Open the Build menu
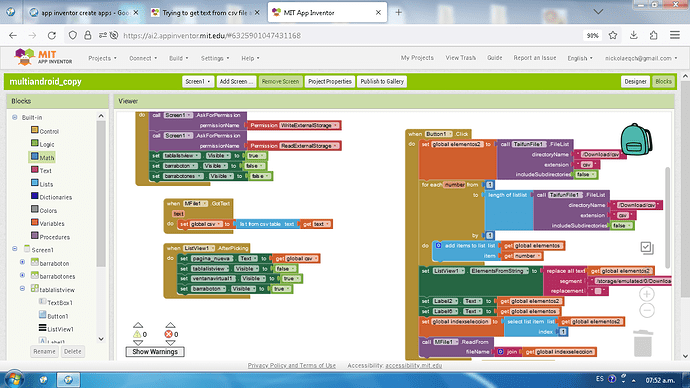This screenshot has width=690, height=388. (x=178, y=58)
